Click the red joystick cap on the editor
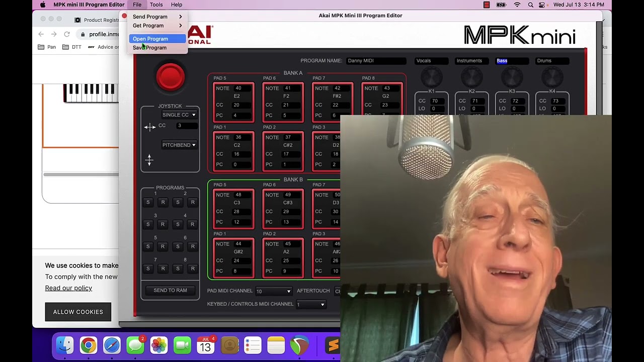The image size is (644, 362). click(x=170, y=77)
